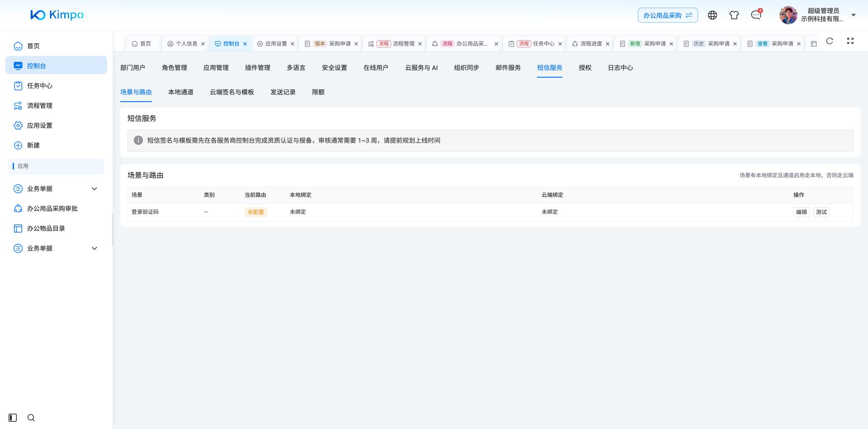Switch to 本地通道 sub-tab
This screenshot has width=868, height=429.
pos(181,92)
